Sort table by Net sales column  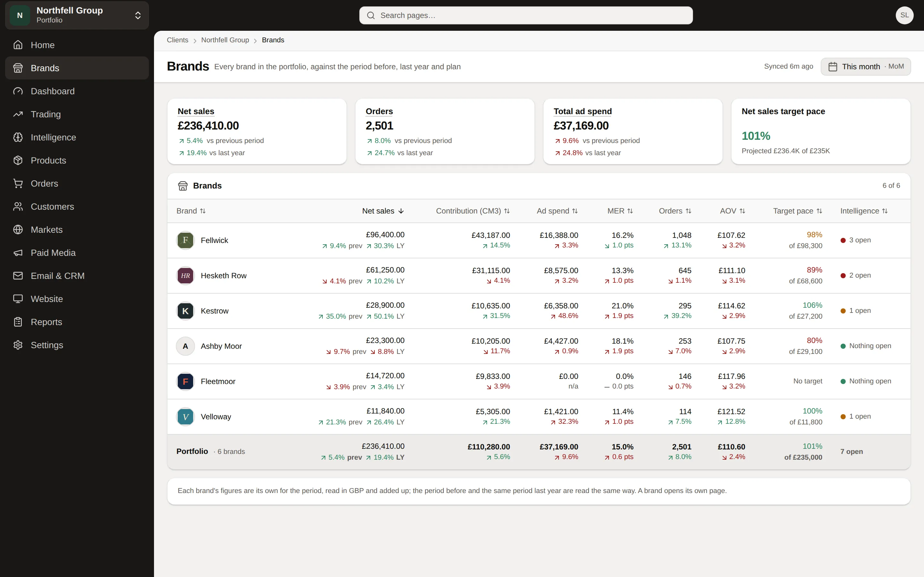[x=383, y=211]
